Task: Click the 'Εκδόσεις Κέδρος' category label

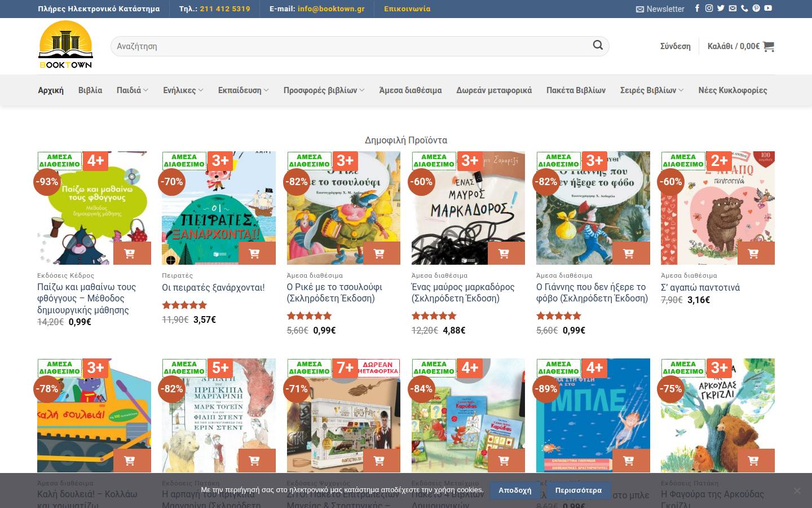Action: [x=65, y=275]
